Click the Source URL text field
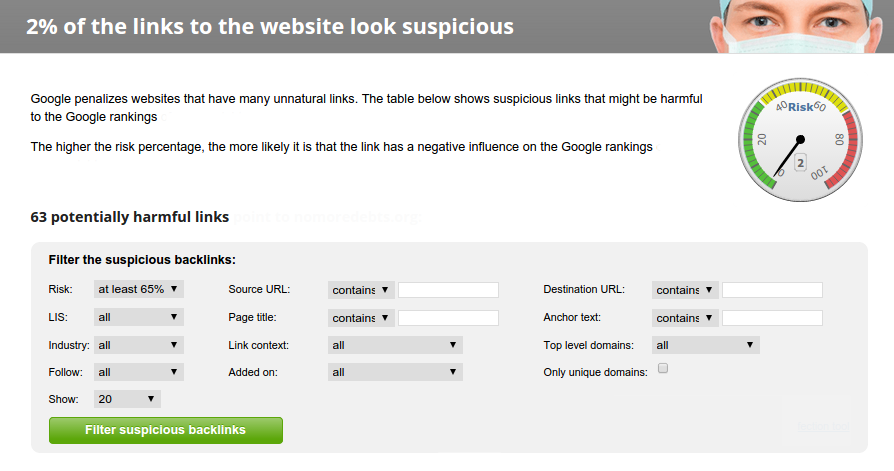 click(x=448, y=290)
